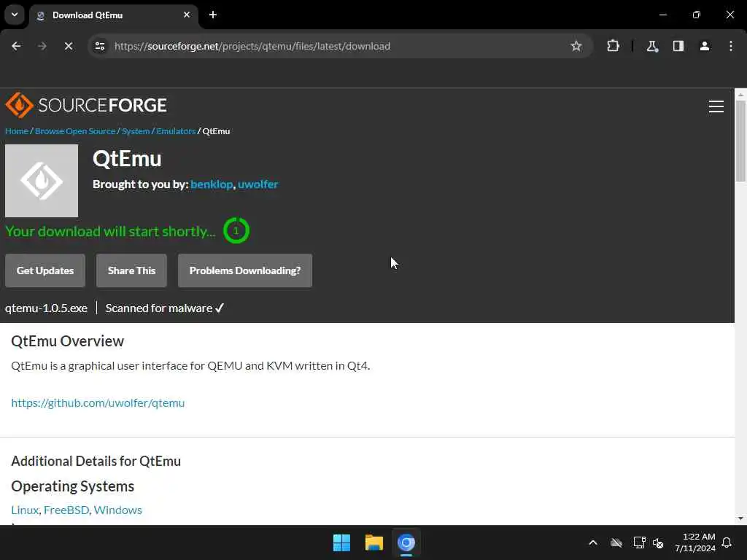Click the network status tray icon

pos(639,542)
